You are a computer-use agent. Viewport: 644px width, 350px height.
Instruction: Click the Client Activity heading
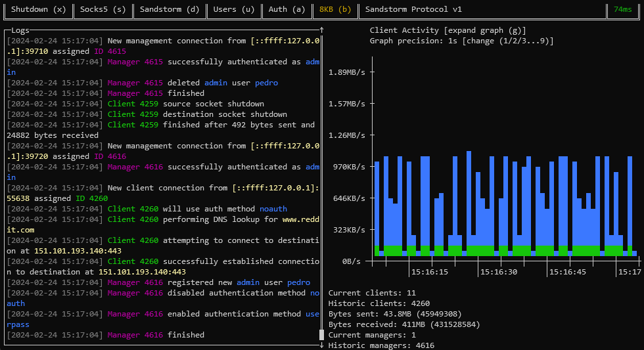coord(404,30)
